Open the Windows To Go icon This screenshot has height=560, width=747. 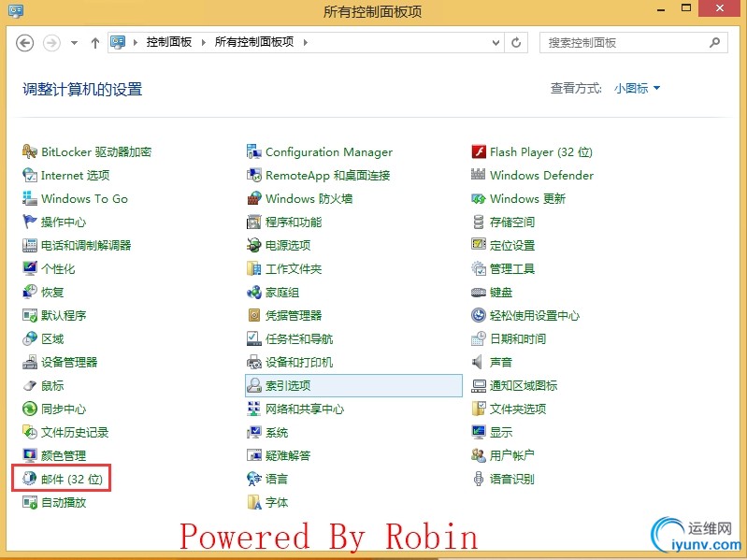click(x=30, y=198)
